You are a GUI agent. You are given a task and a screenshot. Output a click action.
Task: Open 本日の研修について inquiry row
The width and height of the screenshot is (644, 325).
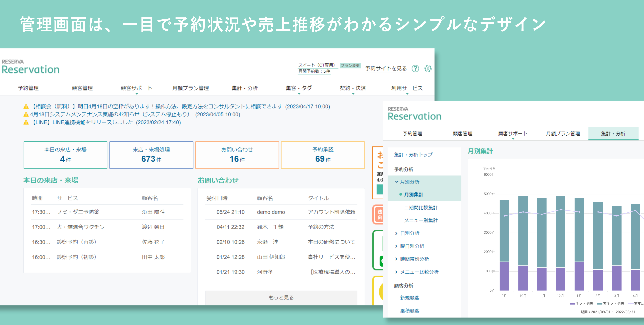coord(281,242)
